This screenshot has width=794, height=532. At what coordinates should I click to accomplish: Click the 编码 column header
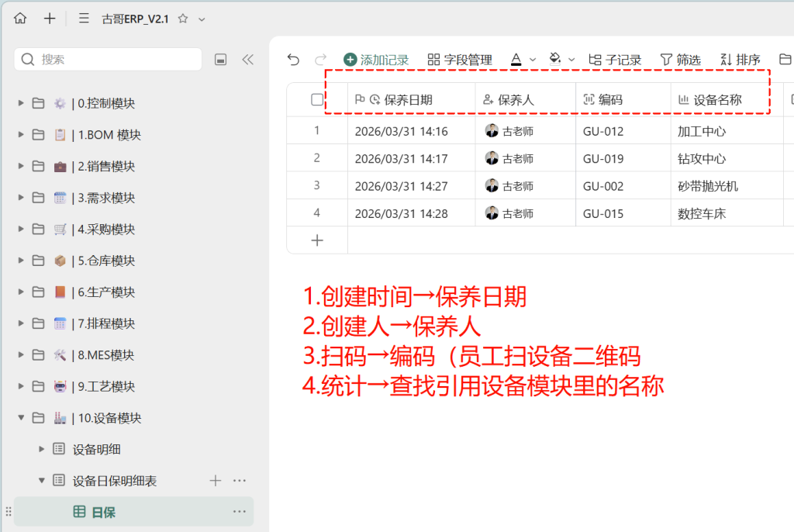pyautogui.click(x=623, y=100)
